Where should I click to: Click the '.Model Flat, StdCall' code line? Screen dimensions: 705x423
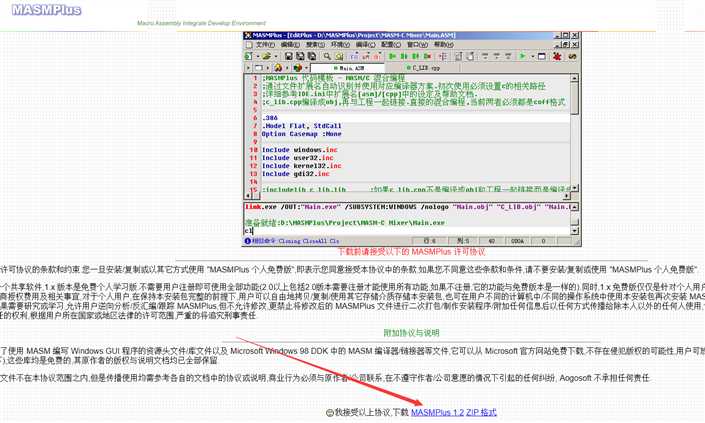[x=302, y=126]
